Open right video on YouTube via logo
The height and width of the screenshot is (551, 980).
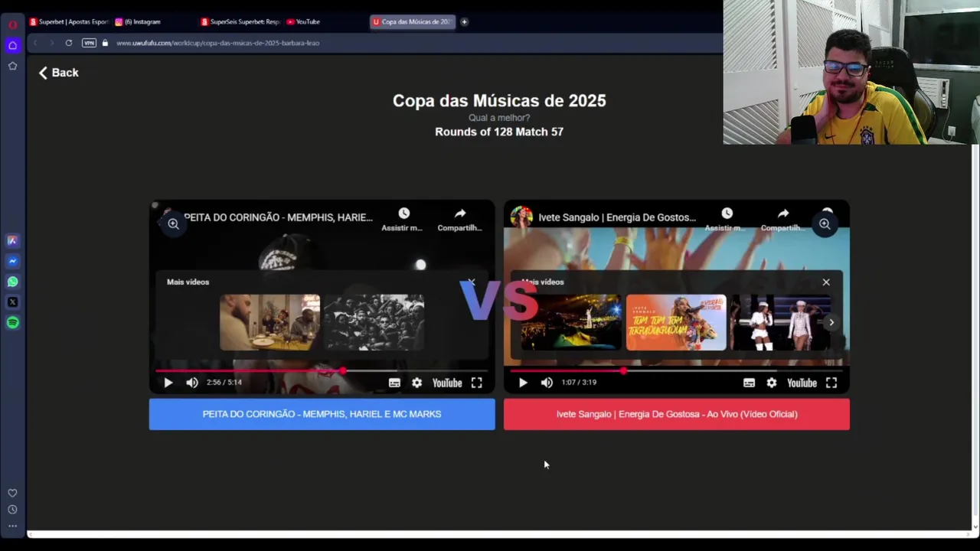[802, 383]
